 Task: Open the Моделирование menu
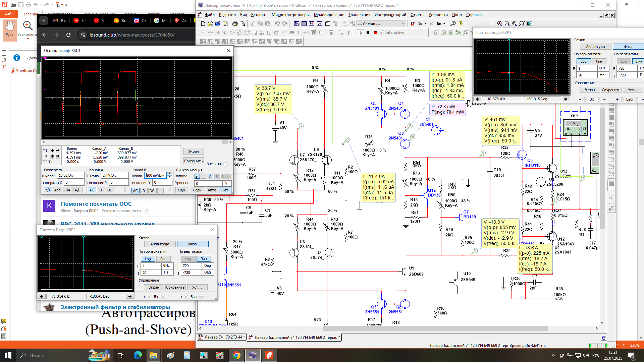pyautogui.click(x=329, y=15)
